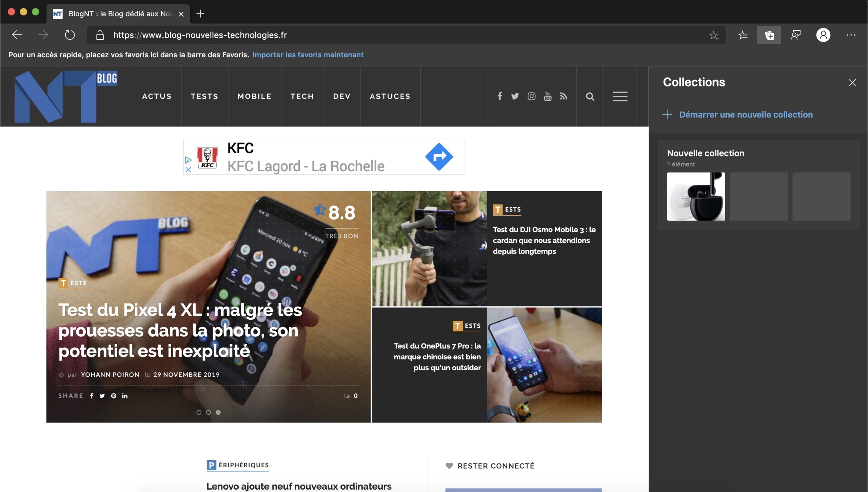The width and height of the screenshot is (868, 492).
Task: Click the send feedback smiley icon
Action: click(x=796, y=35)
